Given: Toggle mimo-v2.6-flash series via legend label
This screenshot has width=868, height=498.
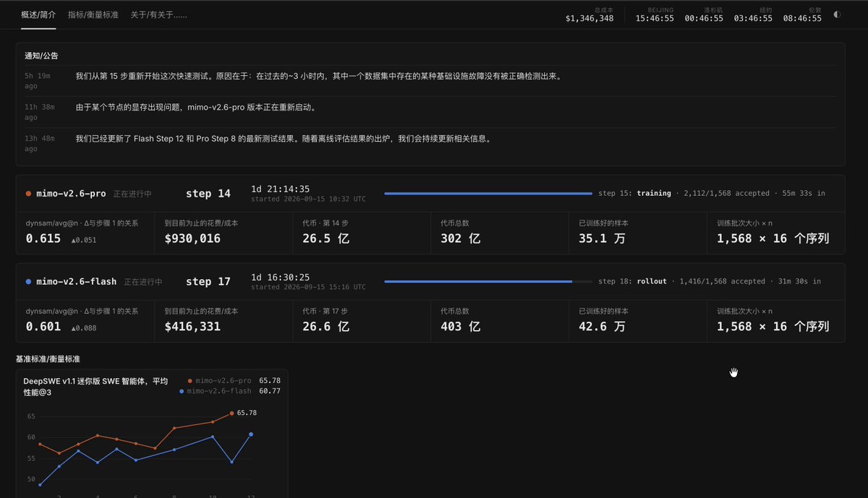Looking at the screenshot, I should [x=219, y=391].
